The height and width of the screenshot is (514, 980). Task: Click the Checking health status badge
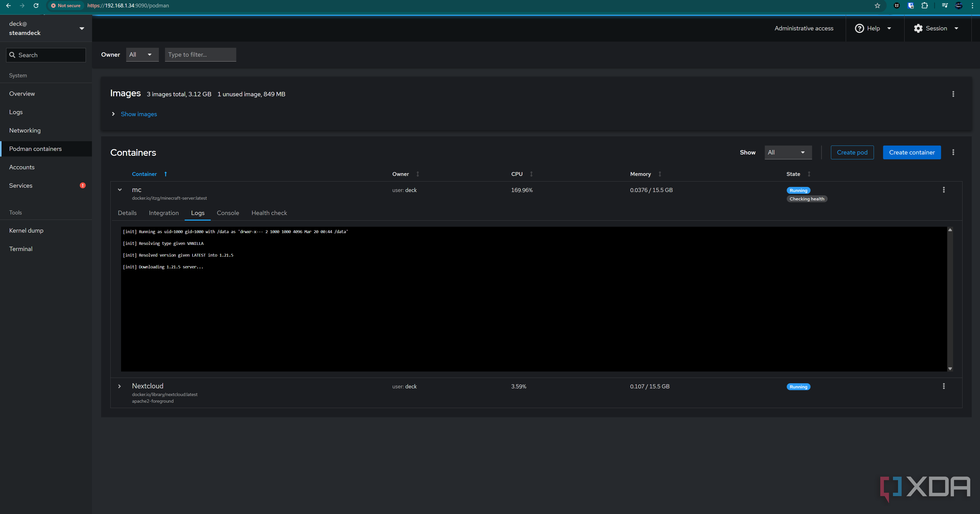[807, 199]
